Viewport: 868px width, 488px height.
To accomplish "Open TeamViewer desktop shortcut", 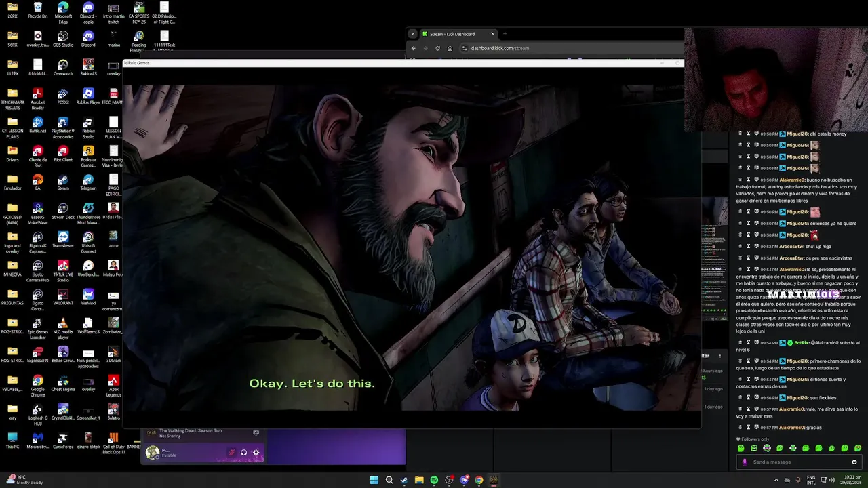I will (x=63, y=239).
